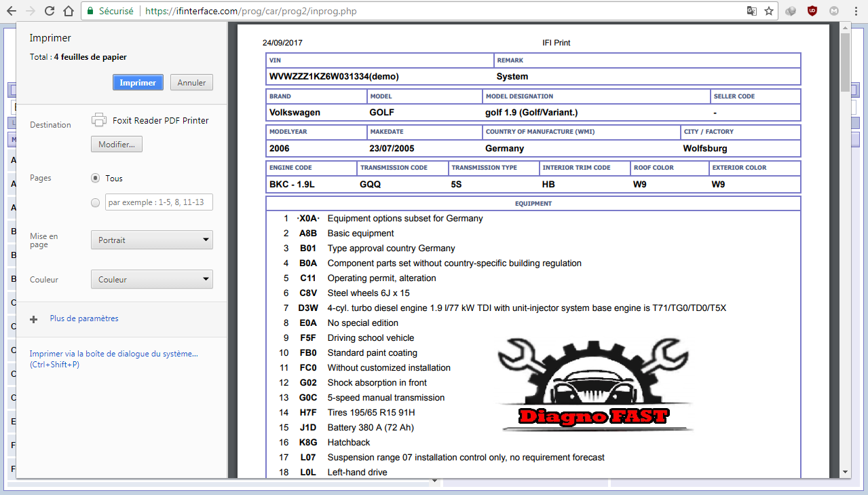
Task: Click the Wolfsburg factory value
Action: pyautogui.click(x=705, y=148)
